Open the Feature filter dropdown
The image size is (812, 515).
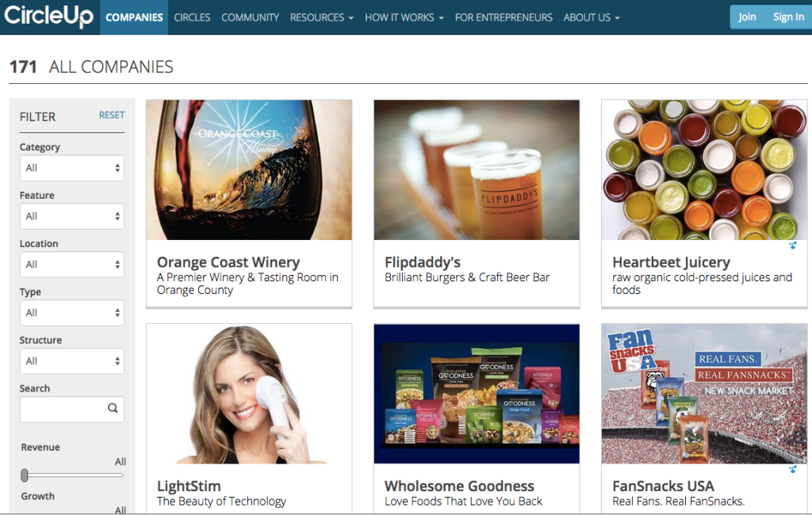pos(72,216)
